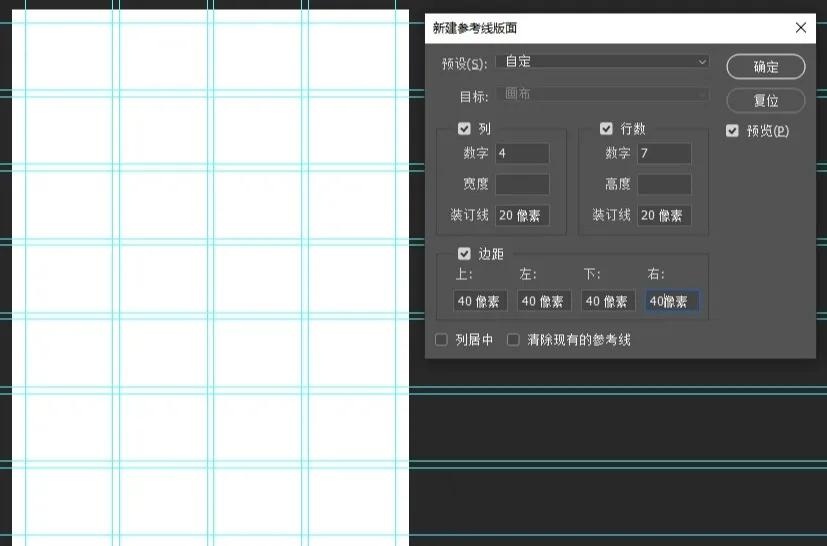The width and height of the screenshot is (827, 546).
Task: Open the 预设 dropdown showing 自定
Action: point(603,62)
